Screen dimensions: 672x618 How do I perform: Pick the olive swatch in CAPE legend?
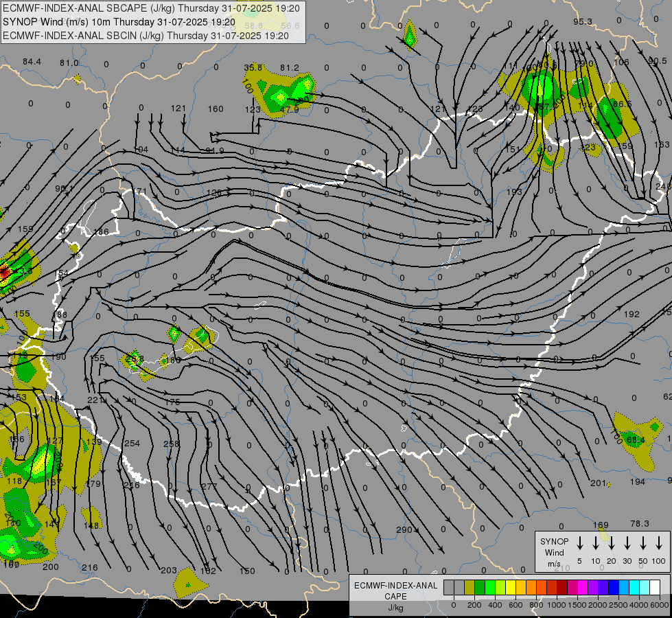(470, 587)
